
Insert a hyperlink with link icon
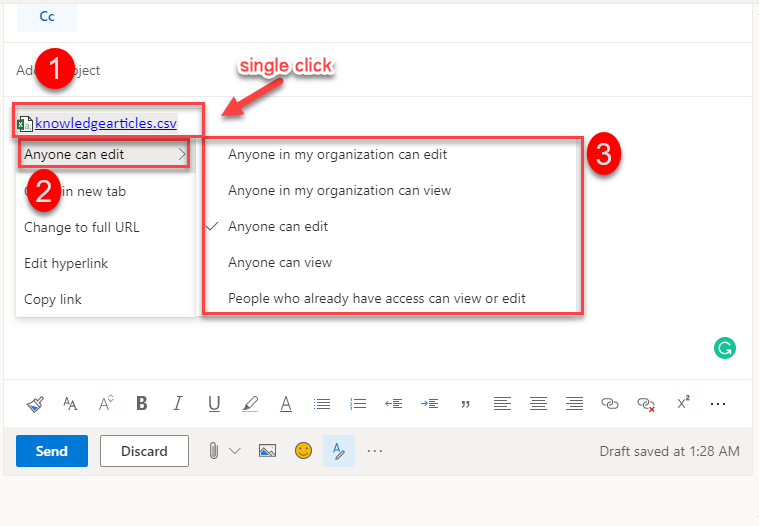coord(609,404)
